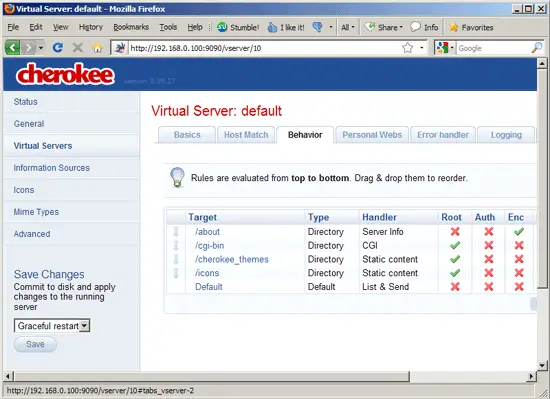Toggle the Root checkmark for /cgi-bin
550x399 pixels.
[x=455, y=245]
